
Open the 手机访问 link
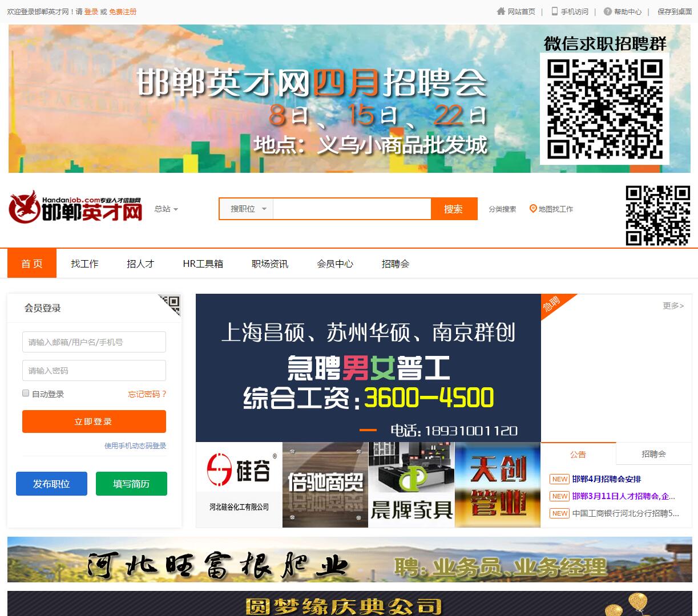[x=574, y=11]
